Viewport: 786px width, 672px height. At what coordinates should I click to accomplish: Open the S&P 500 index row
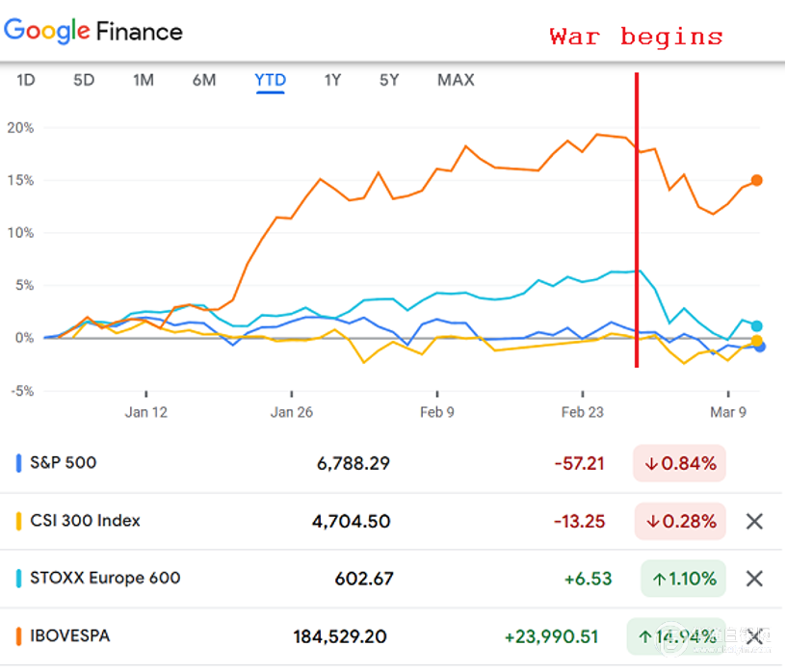[64, 463]
